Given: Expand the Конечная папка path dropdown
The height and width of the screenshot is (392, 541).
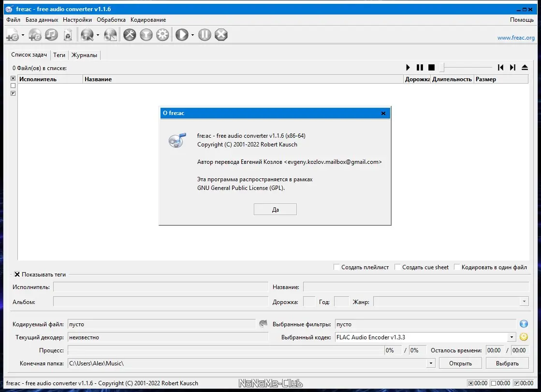Looking at the screenshot, I should [431, 363].
